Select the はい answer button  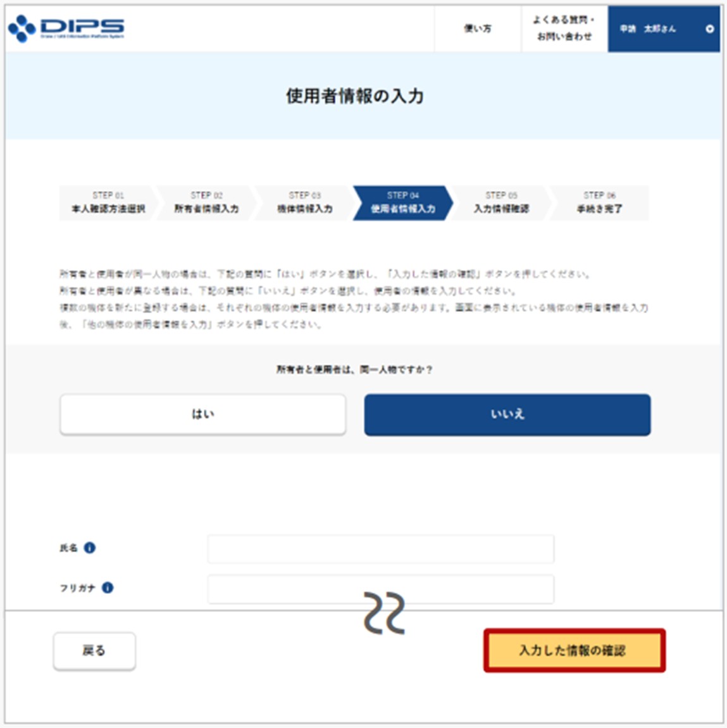203,414
